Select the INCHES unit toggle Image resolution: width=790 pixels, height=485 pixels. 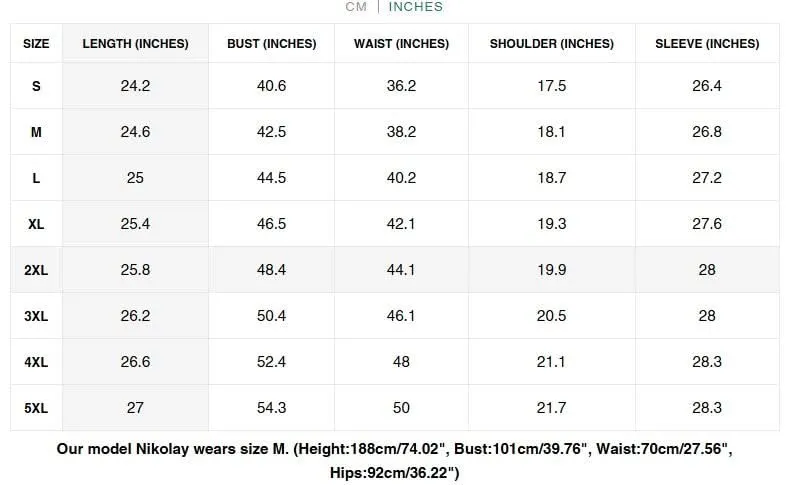(x=416, y=7)
